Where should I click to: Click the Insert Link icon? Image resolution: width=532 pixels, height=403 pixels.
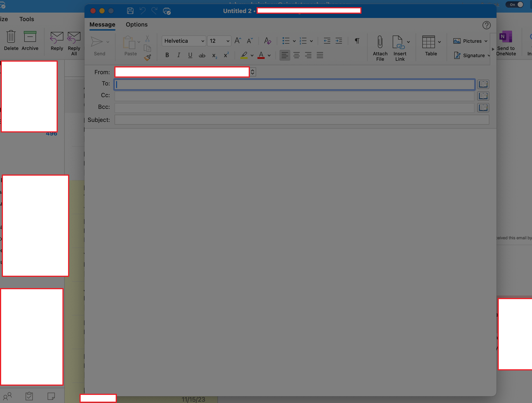click(x=398, y=42)
